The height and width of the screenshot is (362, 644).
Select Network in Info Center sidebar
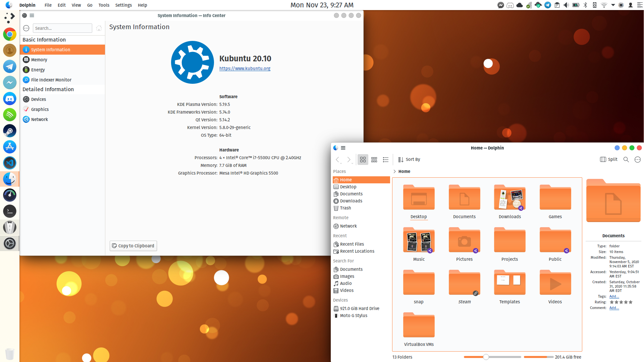(x=62, y=119)
